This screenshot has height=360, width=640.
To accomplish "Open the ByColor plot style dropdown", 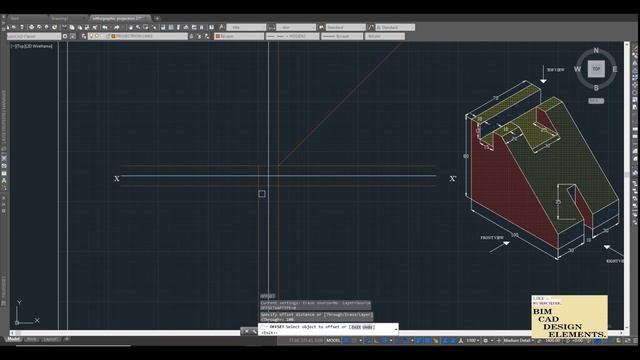I will point(385,36).
